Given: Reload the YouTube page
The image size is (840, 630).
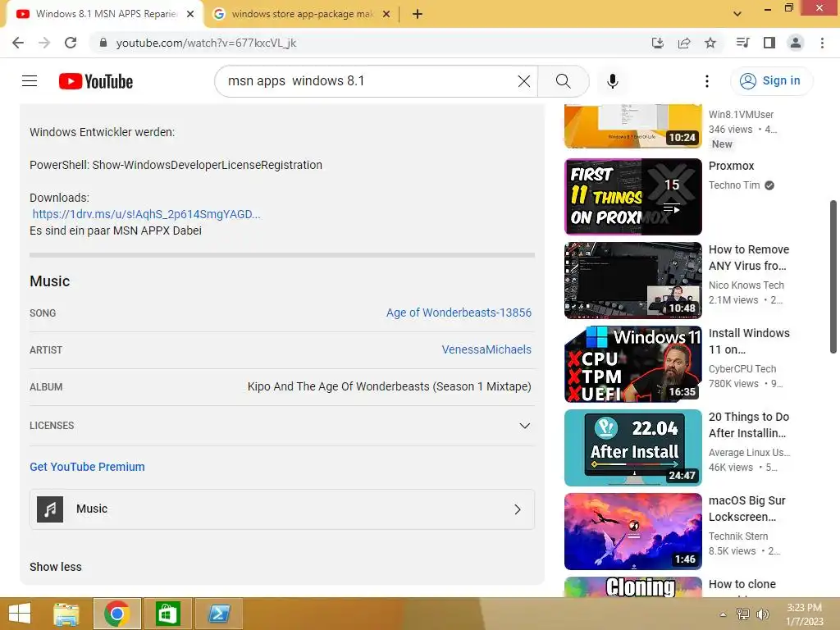Looking at the screenshot, I should pyautogui.click(x=71, y=43).
